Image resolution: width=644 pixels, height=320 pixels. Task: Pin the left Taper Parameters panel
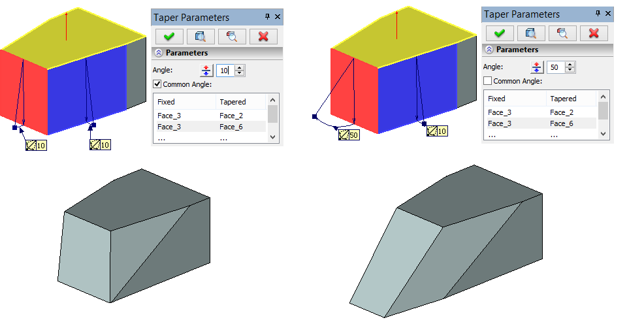268,17
